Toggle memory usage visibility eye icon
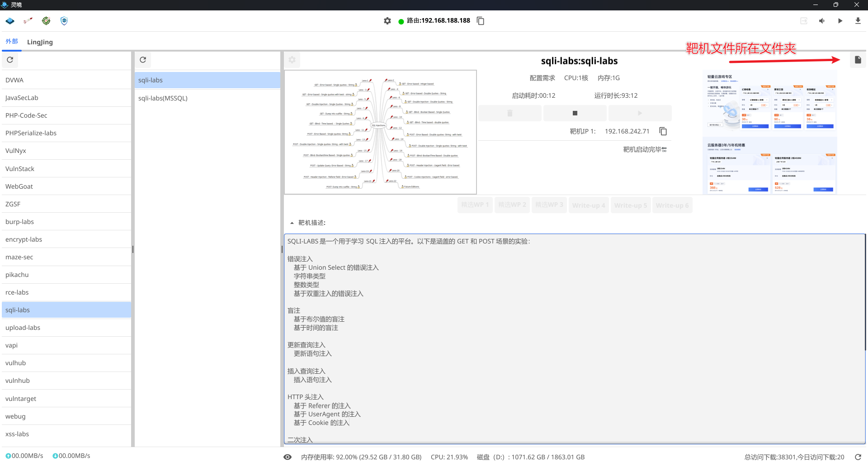868x467 pixels. coord(288,457)
